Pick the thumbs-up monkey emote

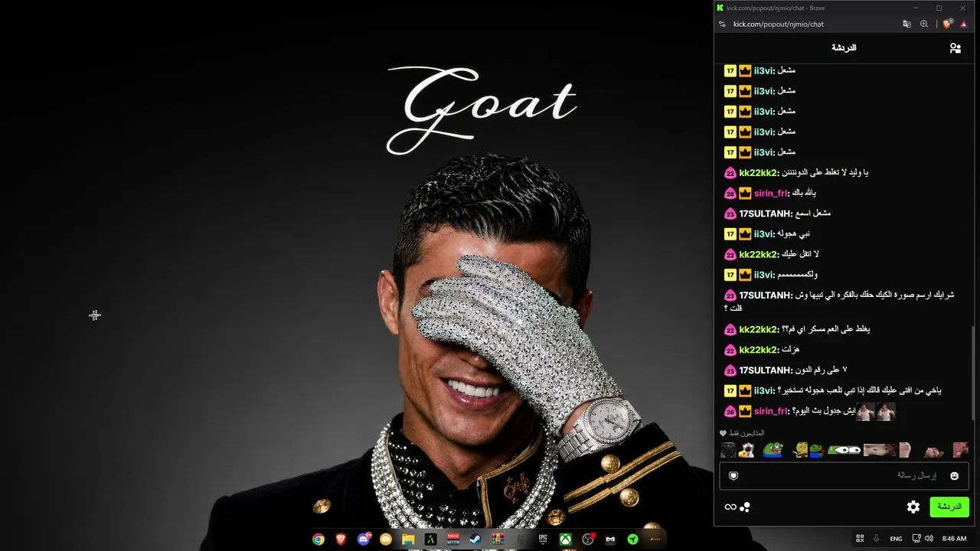point(746,450)
